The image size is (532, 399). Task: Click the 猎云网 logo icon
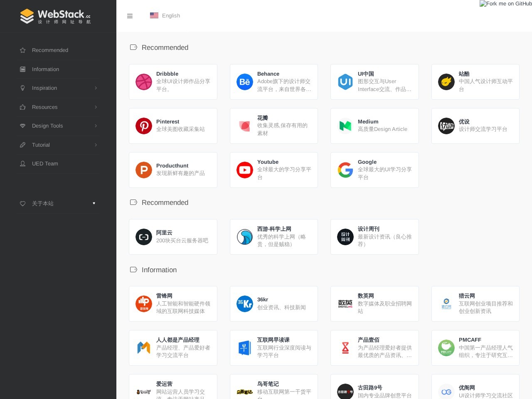point(446,304)
